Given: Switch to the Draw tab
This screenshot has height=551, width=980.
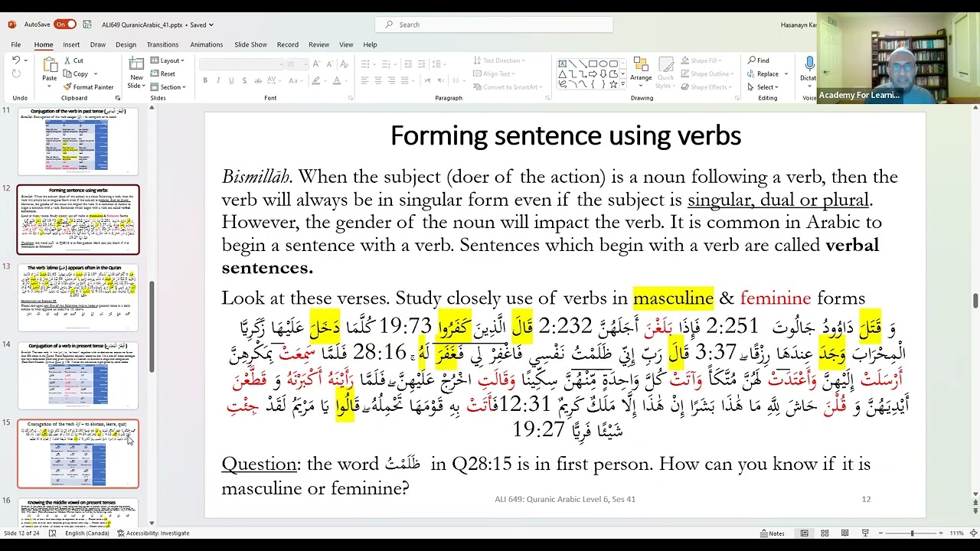Looking at the screenshot, I should (98, 44).
